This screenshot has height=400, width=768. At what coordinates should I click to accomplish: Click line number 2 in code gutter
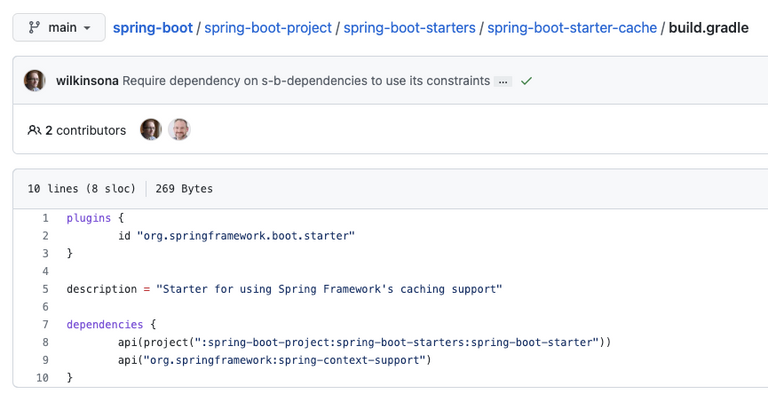point(46,235)
